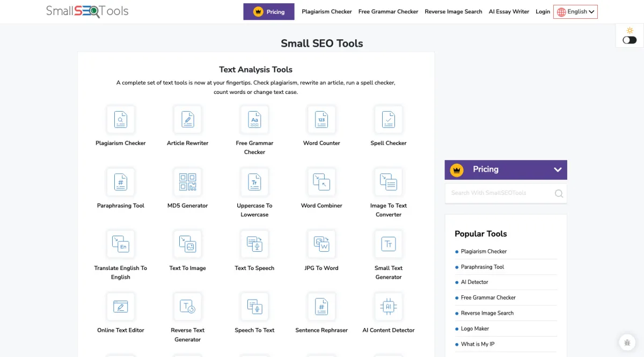Open Reverse Image Search under Popular Tools
The height and width of the screenshot is (357, 644).
click(x=487, y=313)
